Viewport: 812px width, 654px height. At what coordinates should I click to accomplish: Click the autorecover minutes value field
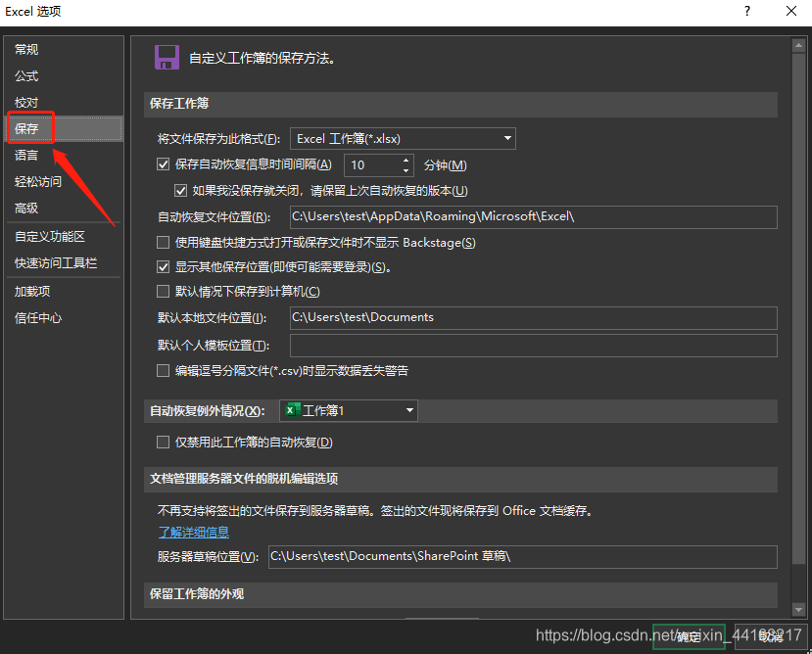coord(373,165)
